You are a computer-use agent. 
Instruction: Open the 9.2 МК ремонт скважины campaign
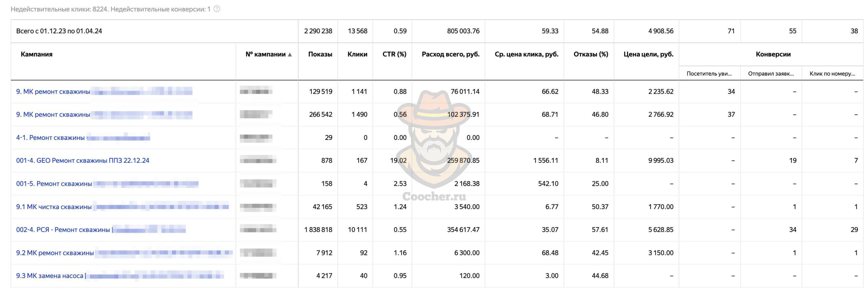[x=55, y=253]
